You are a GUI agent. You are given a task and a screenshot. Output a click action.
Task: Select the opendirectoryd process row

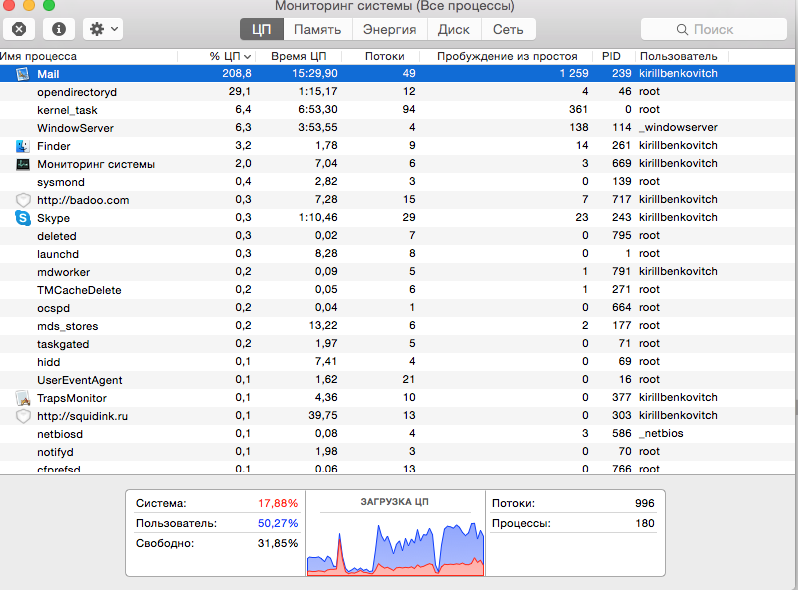(x=397, y=92)
